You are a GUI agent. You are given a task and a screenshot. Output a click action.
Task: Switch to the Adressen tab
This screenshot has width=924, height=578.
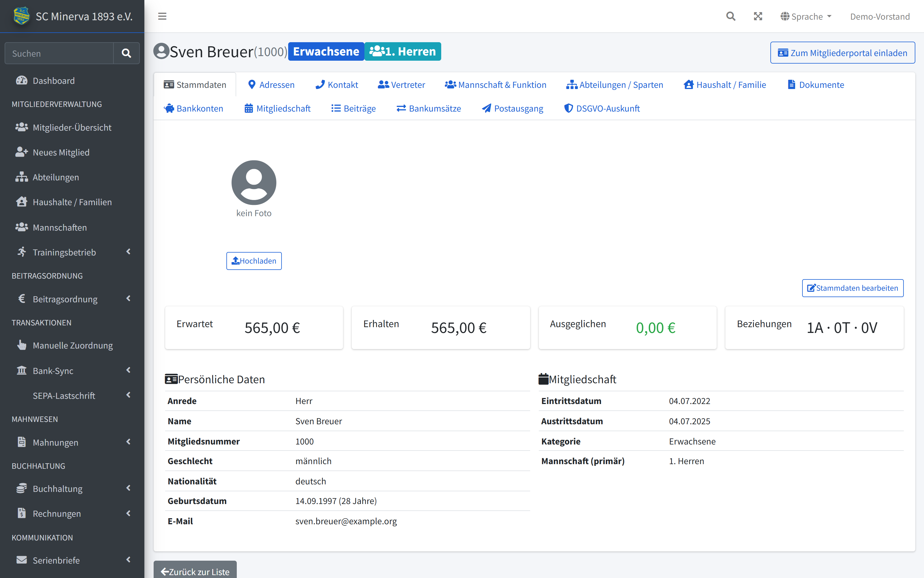click(271, 84)
